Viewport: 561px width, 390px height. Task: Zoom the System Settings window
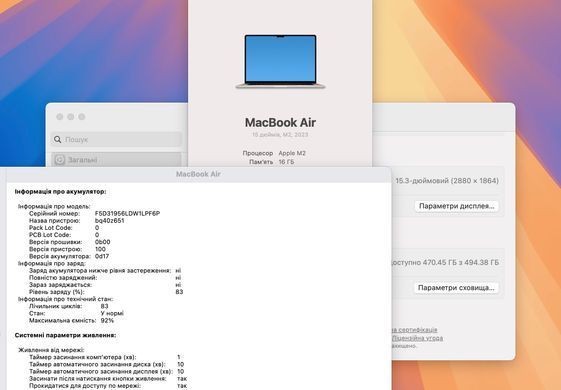point(82,117)
